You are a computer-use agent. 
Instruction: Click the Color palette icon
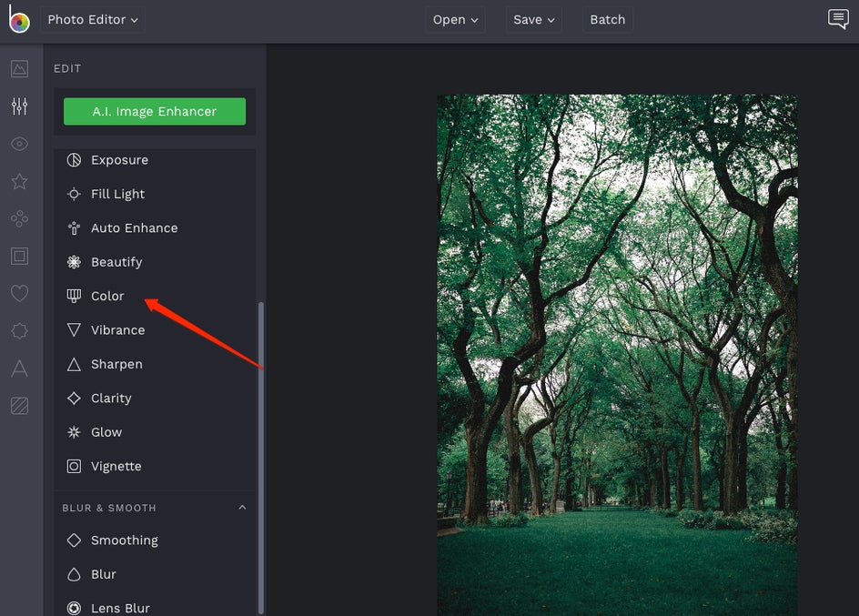pyautogui.click(x=74, y=297)
